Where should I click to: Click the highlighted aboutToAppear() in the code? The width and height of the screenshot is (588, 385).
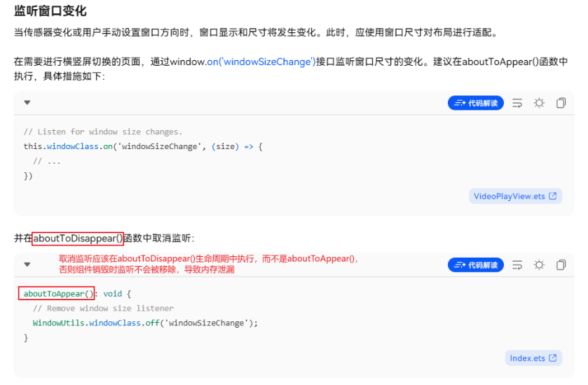(x=57, y=293)
